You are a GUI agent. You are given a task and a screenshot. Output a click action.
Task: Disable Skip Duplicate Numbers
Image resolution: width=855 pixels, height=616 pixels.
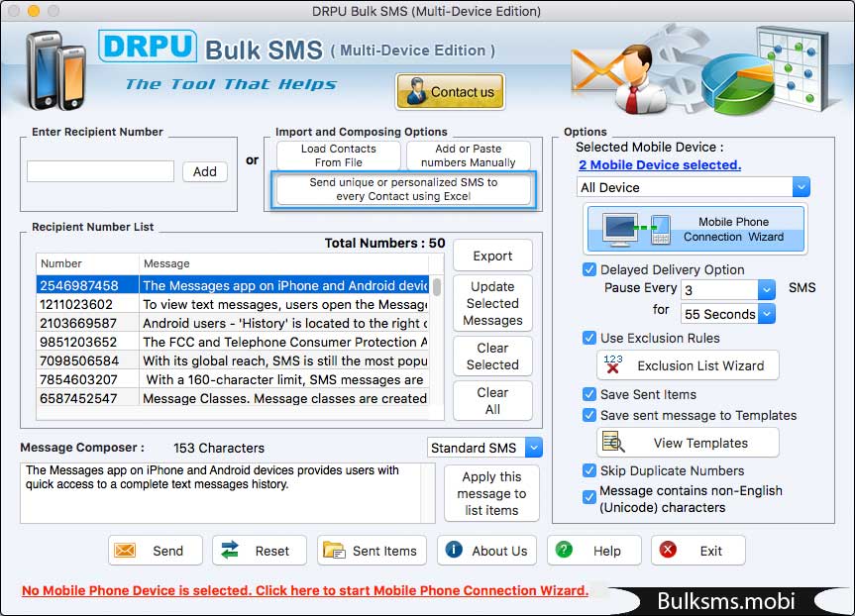point(588,470)
